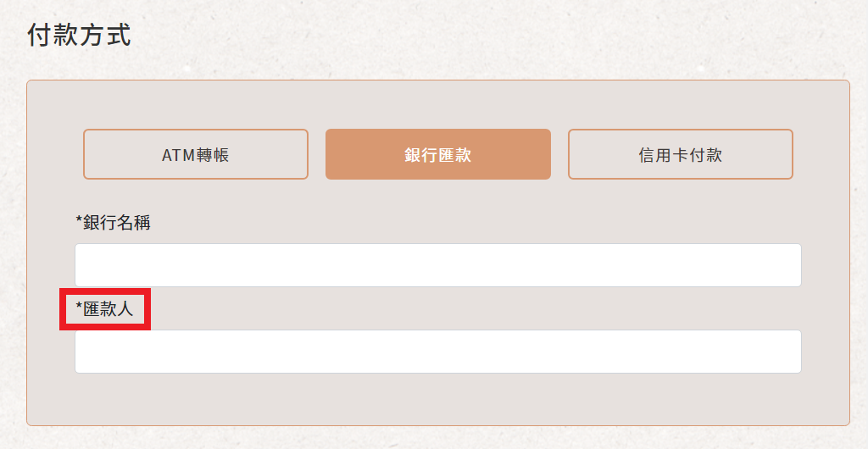Image resolution: width=868 pixels, height=449 pixels.
Task: Select the ATM轉帳 payment option
Action: click(x=196, y=154)
